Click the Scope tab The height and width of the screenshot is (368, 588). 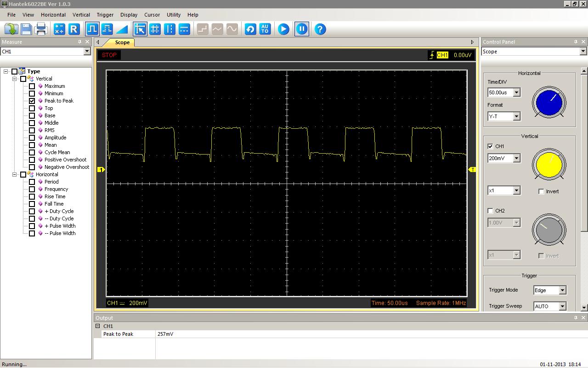122,42
